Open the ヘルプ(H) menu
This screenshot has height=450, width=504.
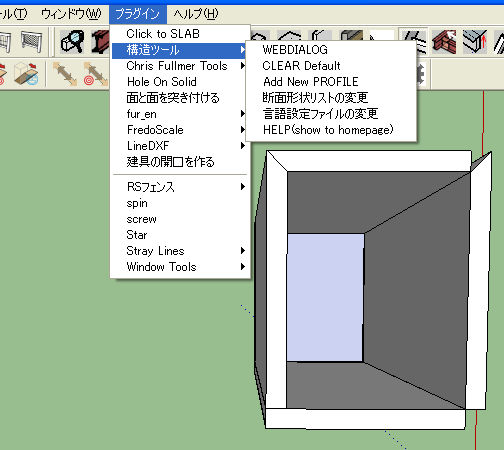(x=196, y=14)
